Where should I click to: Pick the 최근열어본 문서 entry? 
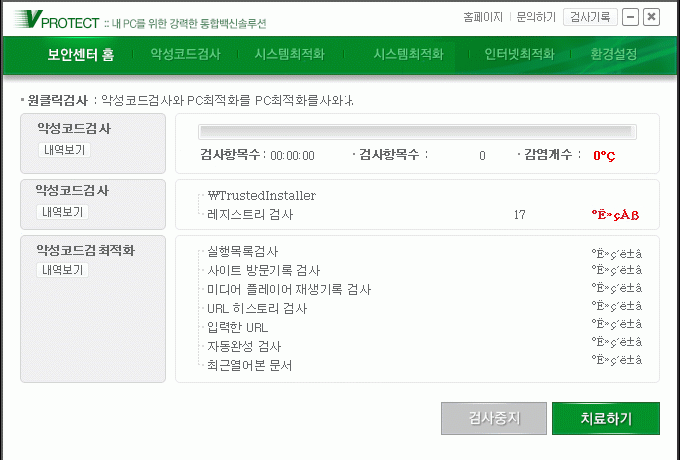(x=249, y=365)
